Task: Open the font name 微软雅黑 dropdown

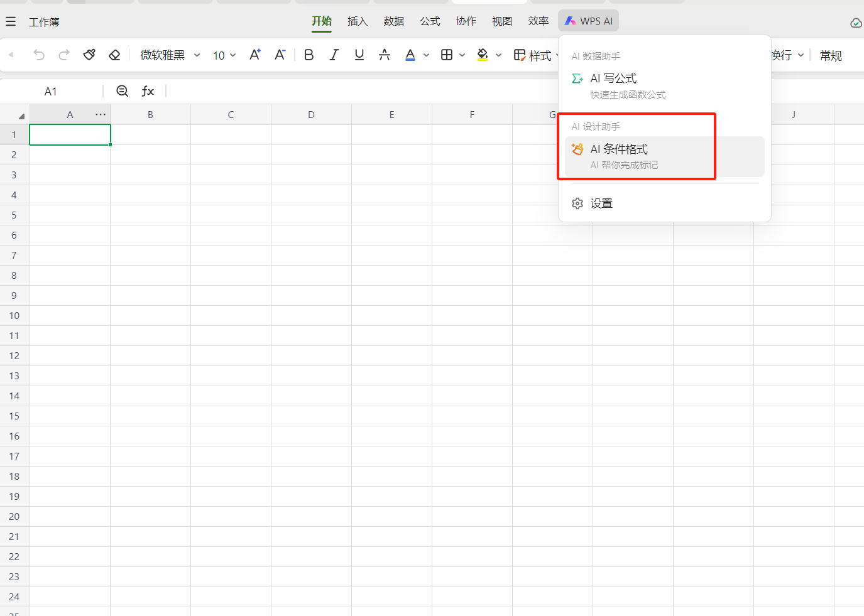Action: (170, 55)
